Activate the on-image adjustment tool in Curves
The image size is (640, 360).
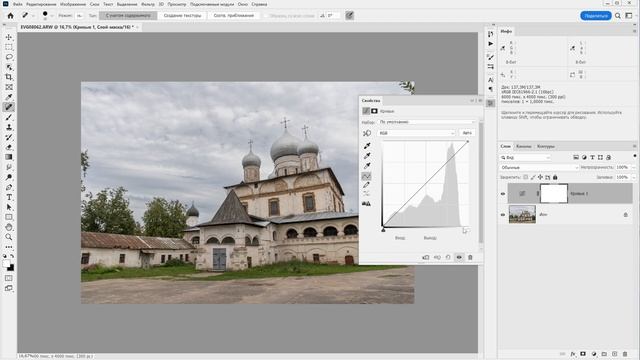tap(367, 133)
